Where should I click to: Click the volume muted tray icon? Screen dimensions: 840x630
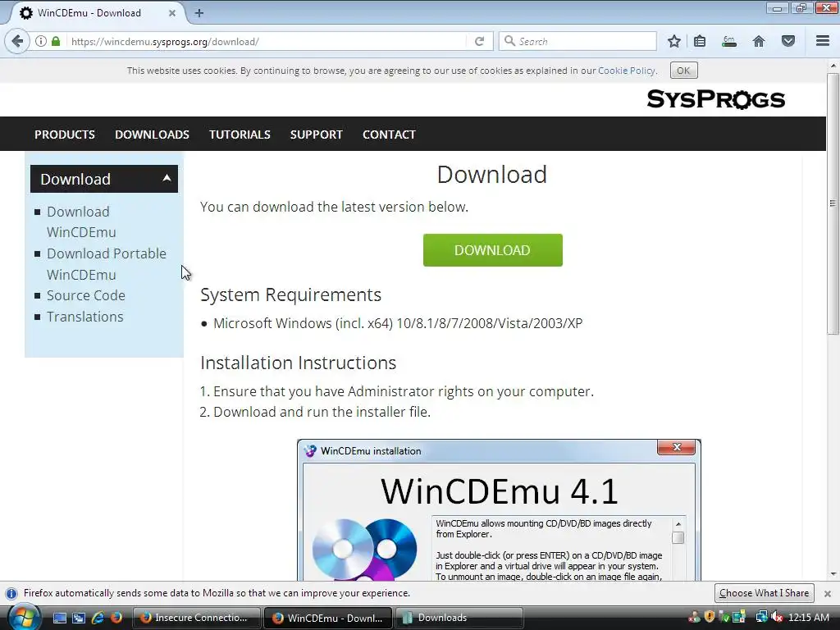click(x=778, y=617)
